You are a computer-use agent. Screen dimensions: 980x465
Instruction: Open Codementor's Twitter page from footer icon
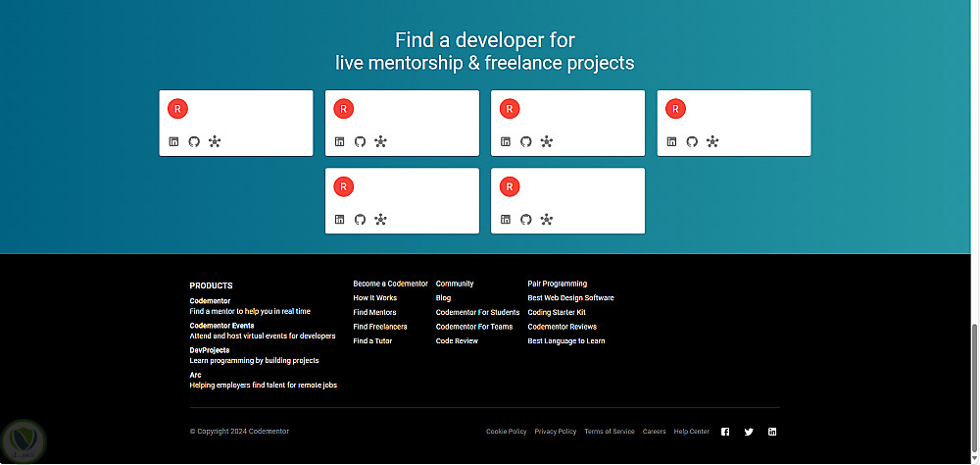coord(749,432)
